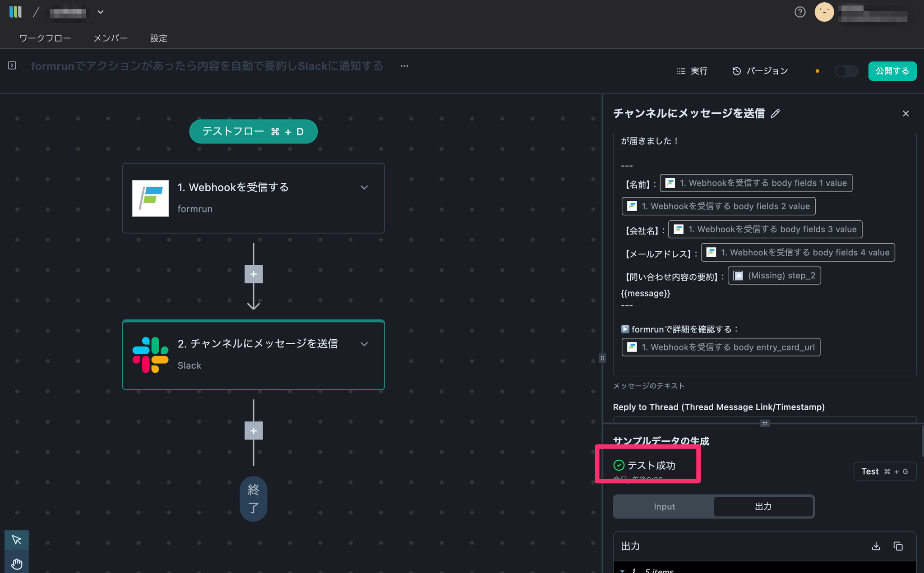Image resolution: width=924 pixels, height=573 pixels.
Task: Expand the left sidebar panel icon
Action: tap(12, 66)
